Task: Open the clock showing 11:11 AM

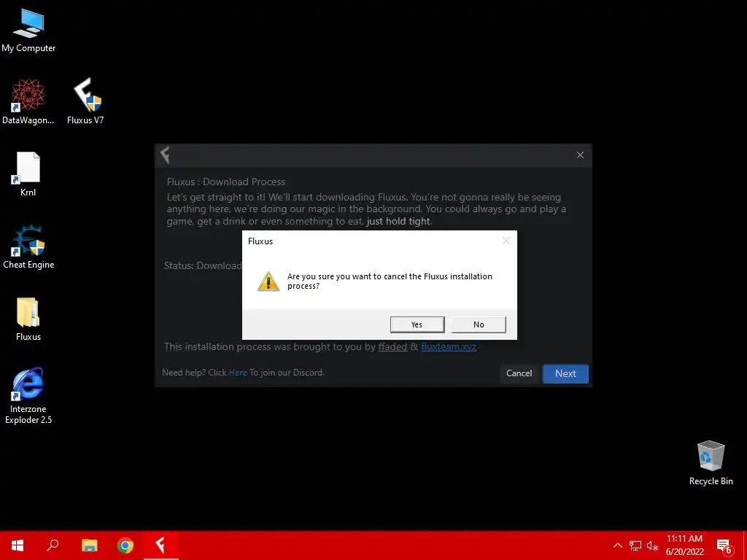Action: (x=684, y=545)
